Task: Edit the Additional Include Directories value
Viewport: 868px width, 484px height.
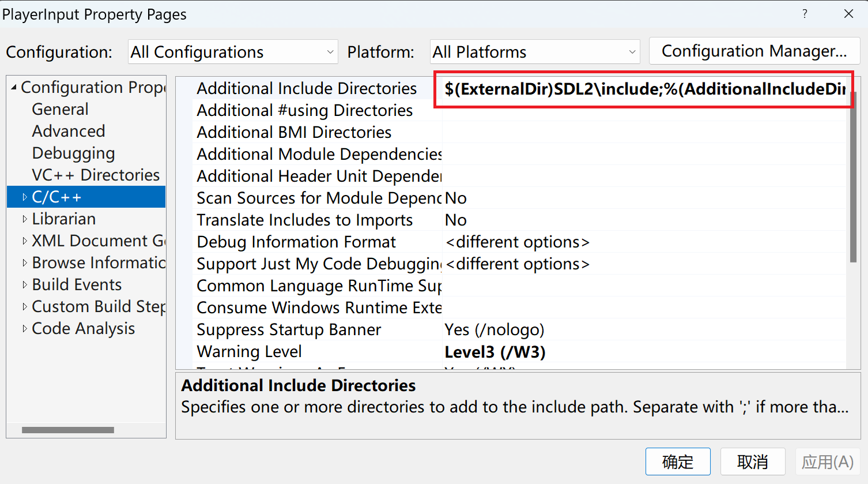Action: 643,89
